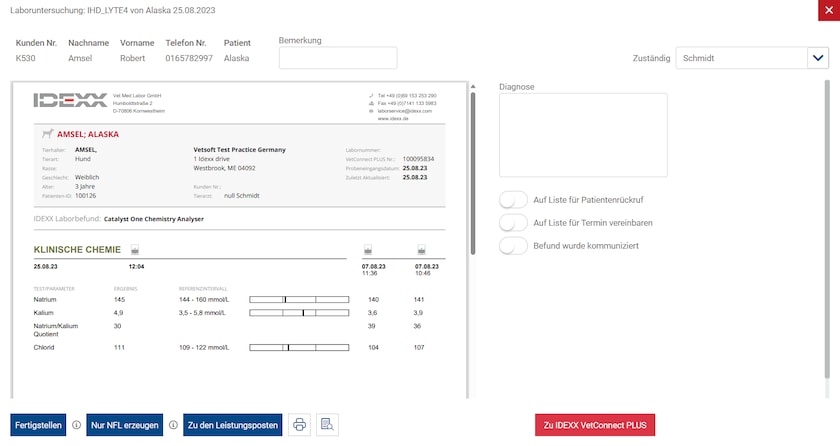Screen dimensions: 840x446
Task: Click the customer number K530
Action: [26, 58]
